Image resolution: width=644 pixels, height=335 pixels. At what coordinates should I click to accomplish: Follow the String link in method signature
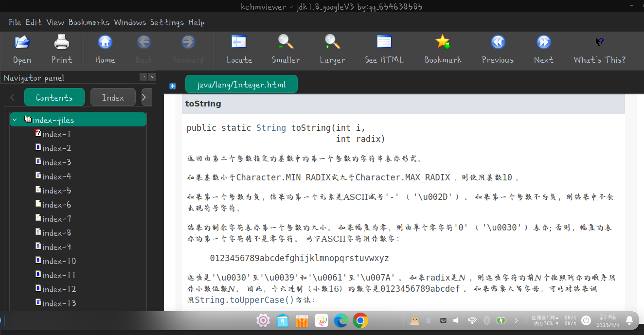point(271,128)
